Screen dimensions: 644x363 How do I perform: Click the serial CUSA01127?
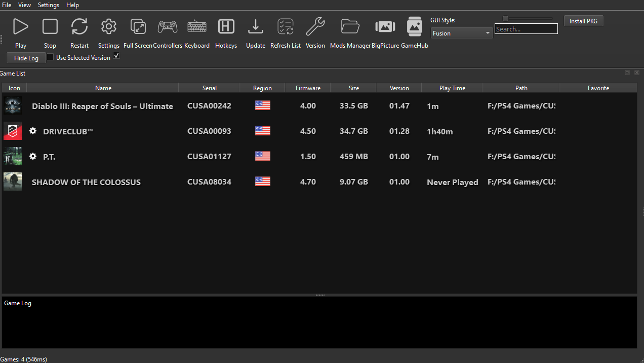(x=209, y=157)
